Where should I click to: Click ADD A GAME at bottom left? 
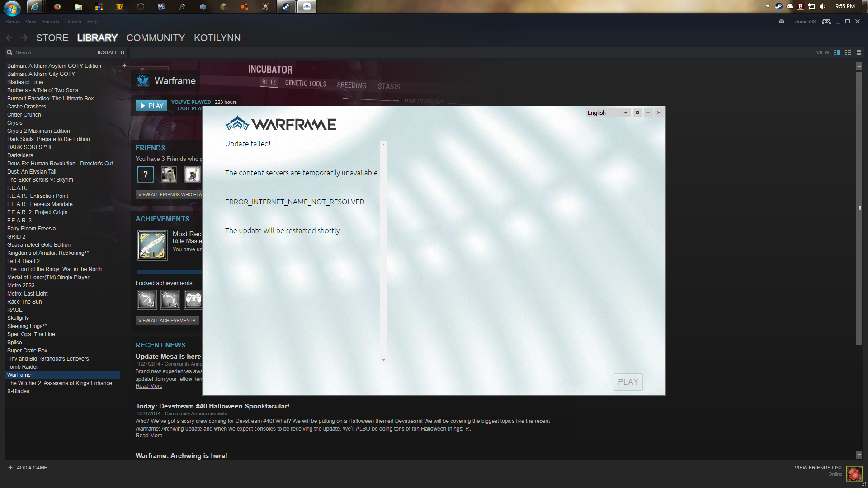[30, 468]
